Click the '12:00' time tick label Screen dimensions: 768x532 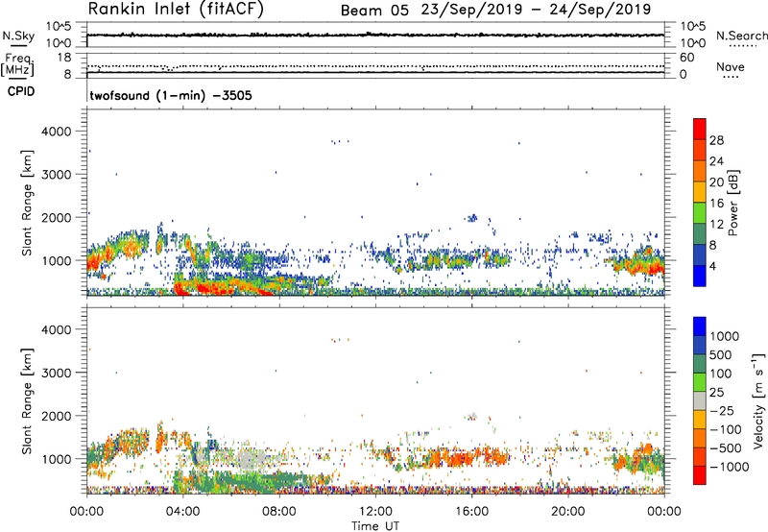tap(375, 512)
